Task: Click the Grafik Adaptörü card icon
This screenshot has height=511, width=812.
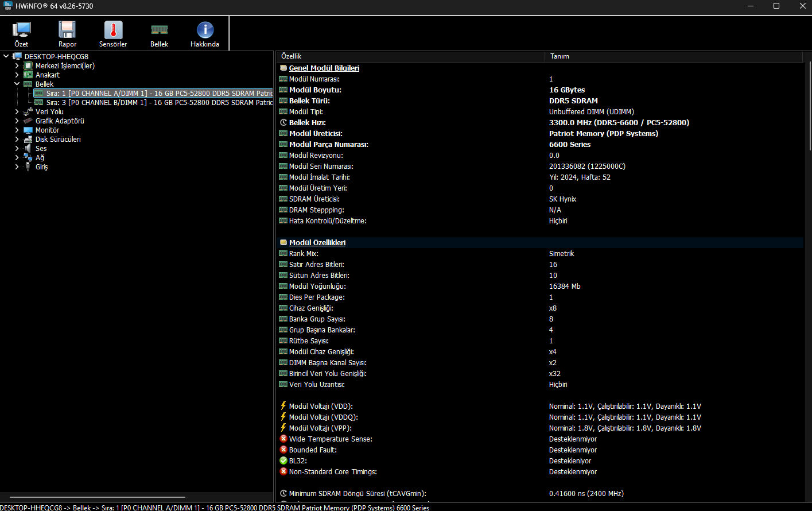Action: coord(28,121)
